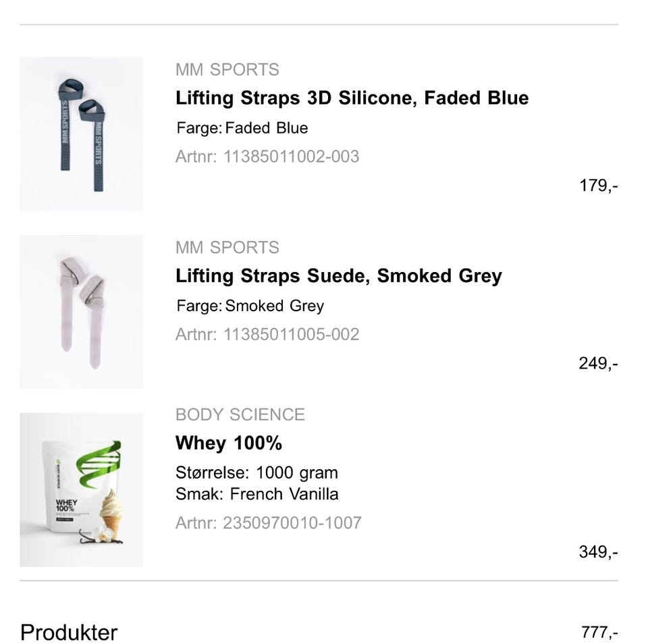
Task: Open the Whey 100% product image
Action: coord(82,490)
